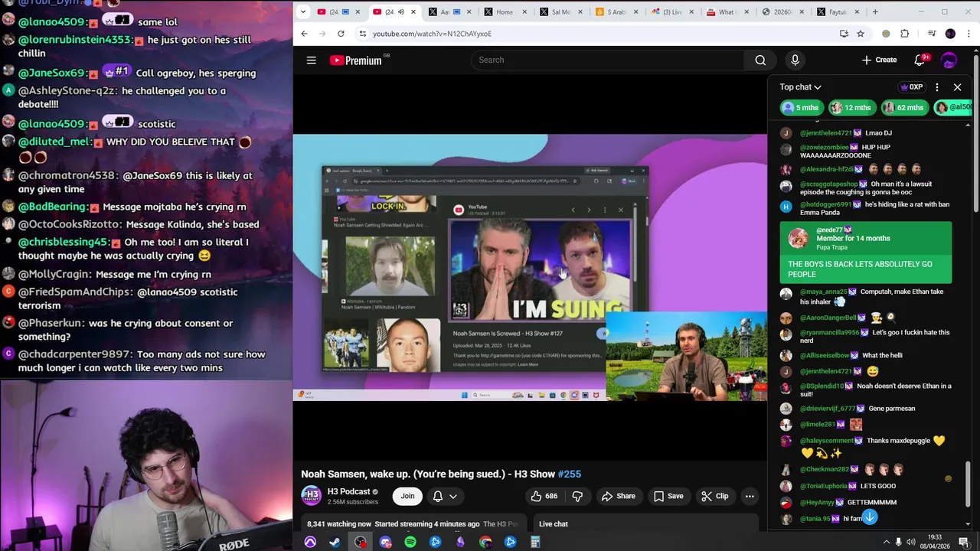Open Calculator from the taskbar
980x551 pixels.
tap(535, 542)
